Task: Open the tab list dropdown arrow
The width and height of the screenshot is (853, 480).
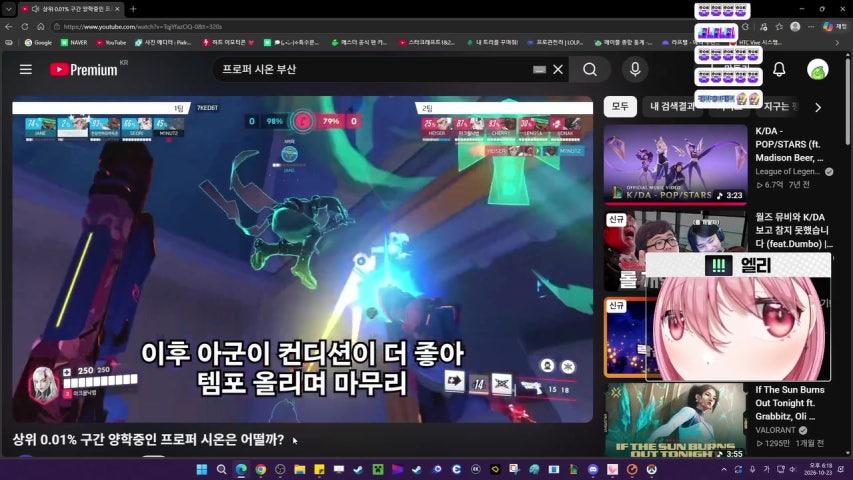Action: (x=9, y=9)
